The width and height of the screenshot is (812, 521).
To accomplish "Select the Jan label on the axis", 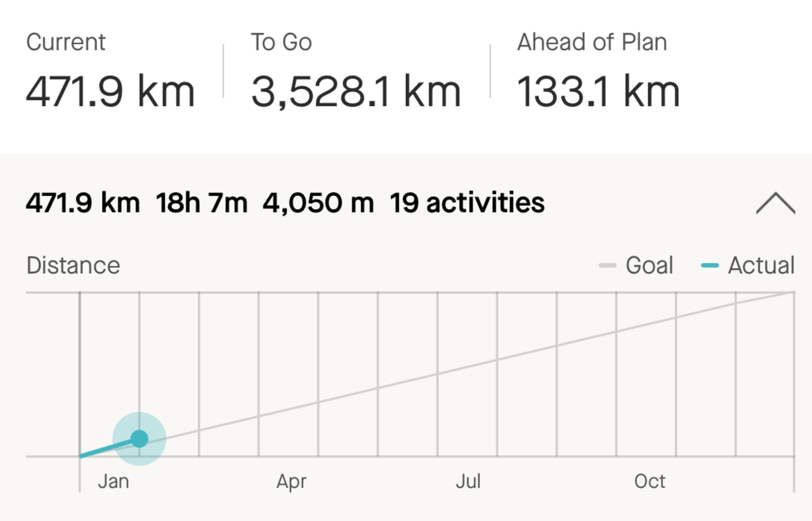I will (x=114, y=482).
